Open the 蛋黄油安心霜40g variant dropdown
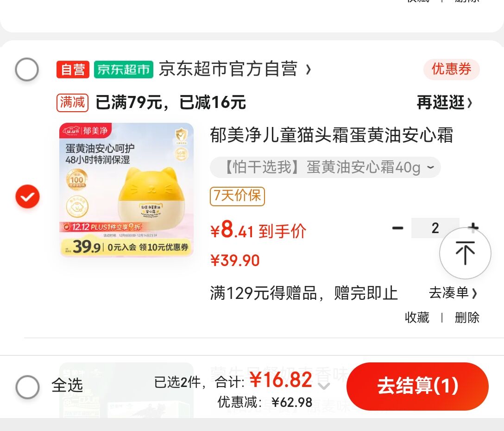The image size is (504, 431). (325, 167)
